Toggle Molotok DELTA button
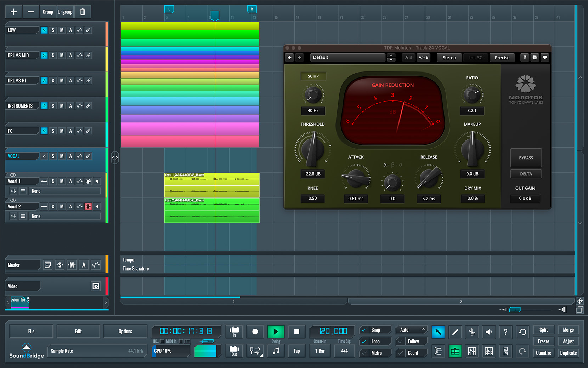Viewport: 588px width, 368px height. click(x=526, y=174)
